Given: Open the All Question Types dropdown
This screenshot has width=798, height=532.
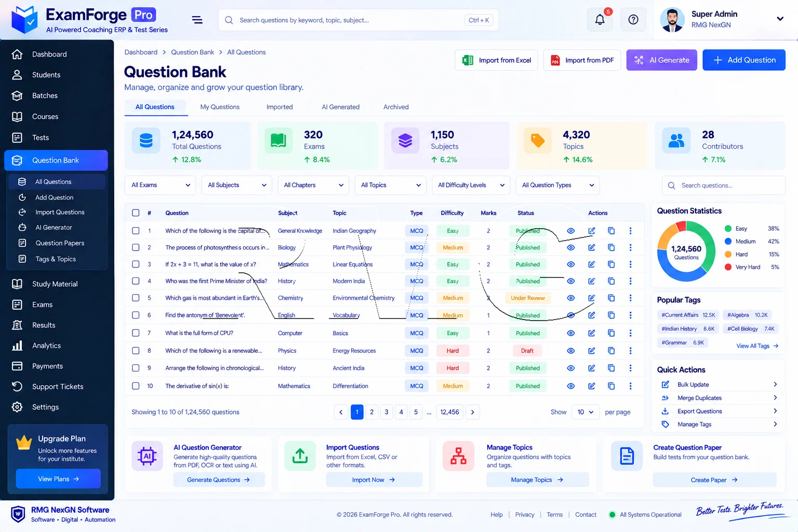Looking at the screenshot, I should coord(557,185).
